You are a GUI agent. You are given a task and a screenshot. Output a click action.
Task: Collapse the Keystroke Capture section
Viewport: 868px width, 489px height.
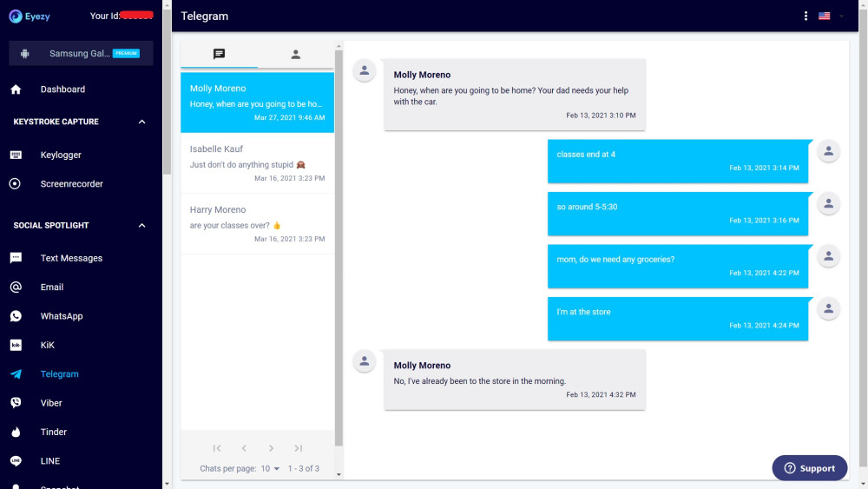tap(141, 122)
